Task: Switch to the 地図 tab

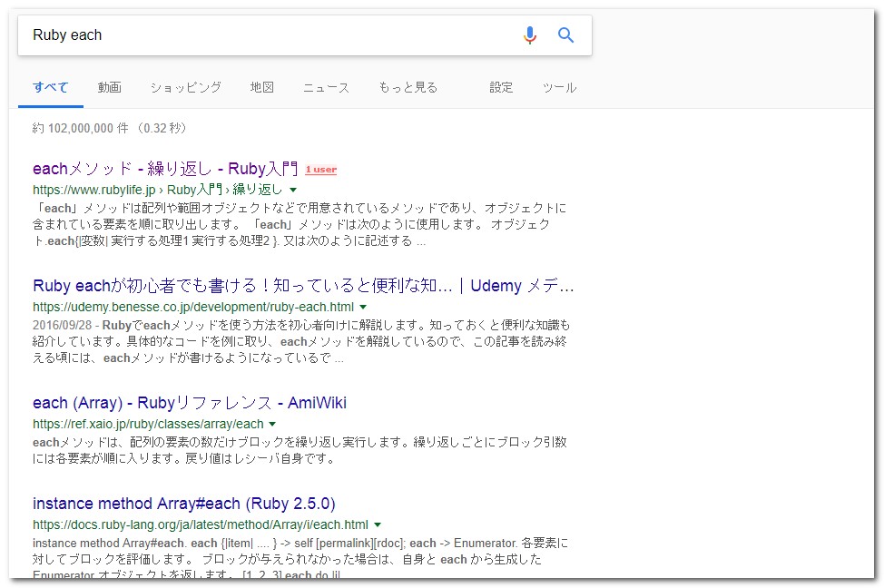Action: (262, 87)
